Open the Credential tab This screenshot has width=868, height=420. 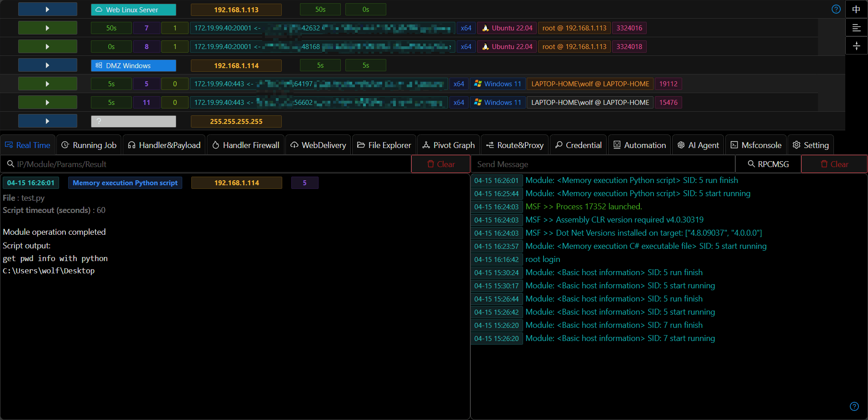pos(579,145)
